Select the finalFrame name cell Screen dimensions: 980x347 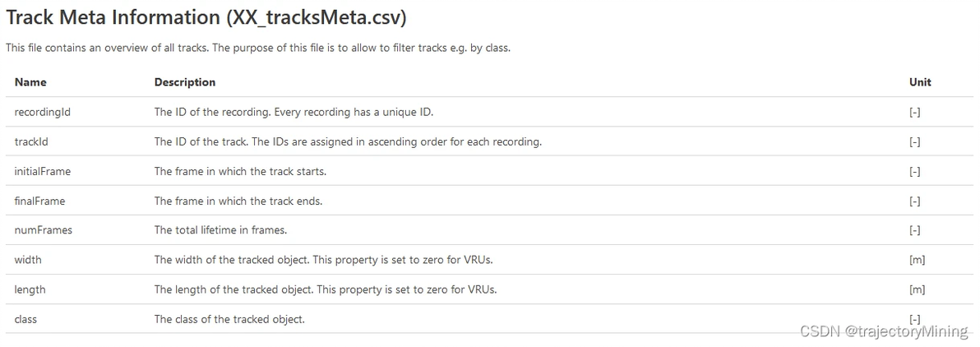pos(39,201)
